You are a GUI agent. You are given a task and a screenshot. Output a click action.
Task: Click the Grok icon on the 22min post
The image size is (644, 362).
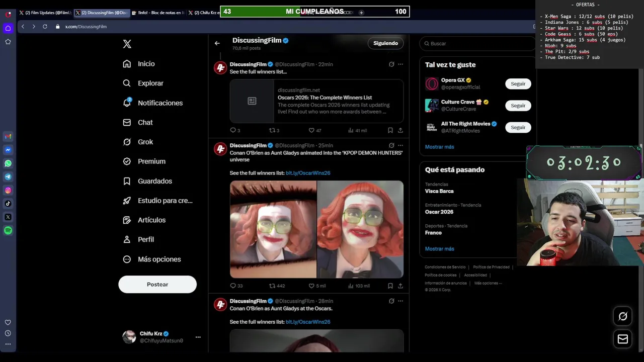[x=391, y=64]
